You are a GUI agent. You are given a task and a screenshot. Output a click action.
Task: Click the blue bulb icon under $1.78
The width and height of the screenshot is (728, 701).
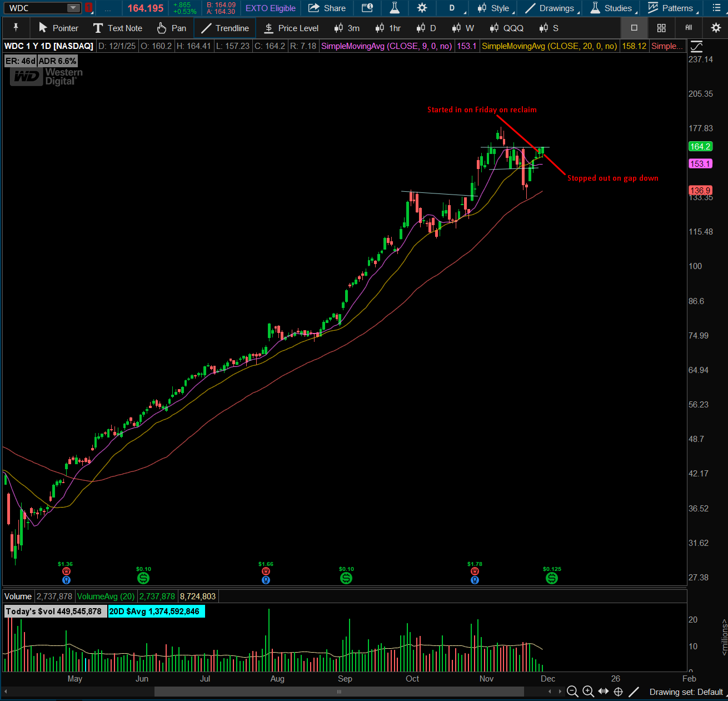[x=475, y=580]
